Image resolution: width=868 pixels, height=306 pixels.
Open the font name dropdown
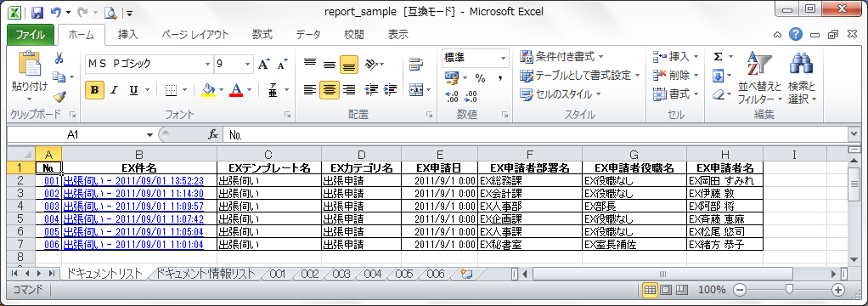207,64
